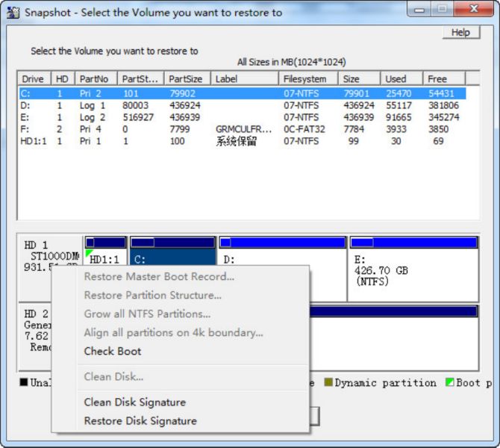Click the C: partition usage bar
The image size is (500, 448).
172,243
